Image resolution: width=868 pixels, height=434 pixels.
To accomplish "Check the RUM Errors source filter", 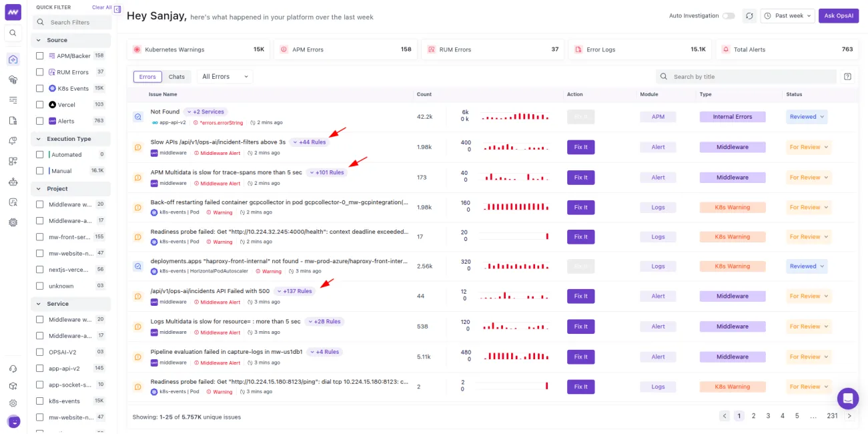I will point(40,72).
